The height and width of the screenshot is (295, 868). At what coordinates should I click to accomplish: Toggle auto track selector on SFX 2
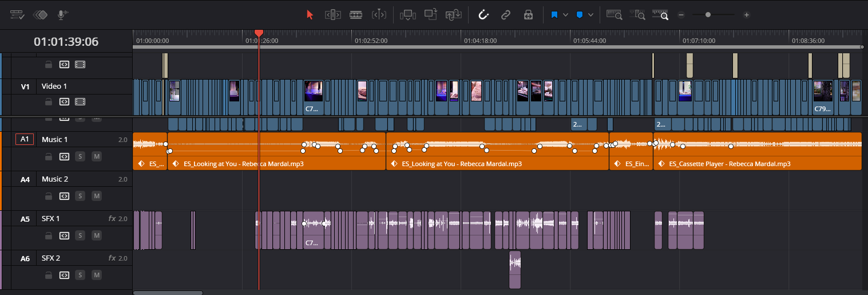click(65, 275)
